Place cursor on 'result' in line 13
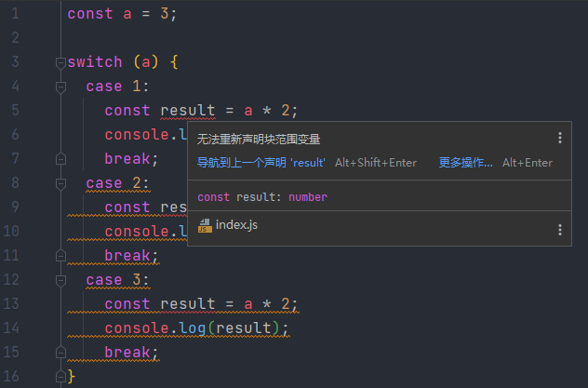 188,304
